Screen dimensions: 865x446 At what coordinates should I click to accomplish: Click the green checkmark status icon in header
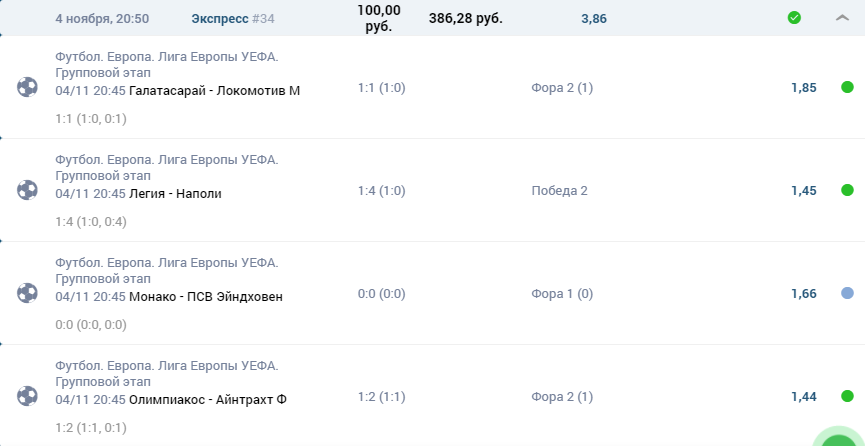click(x=794, y=18)
